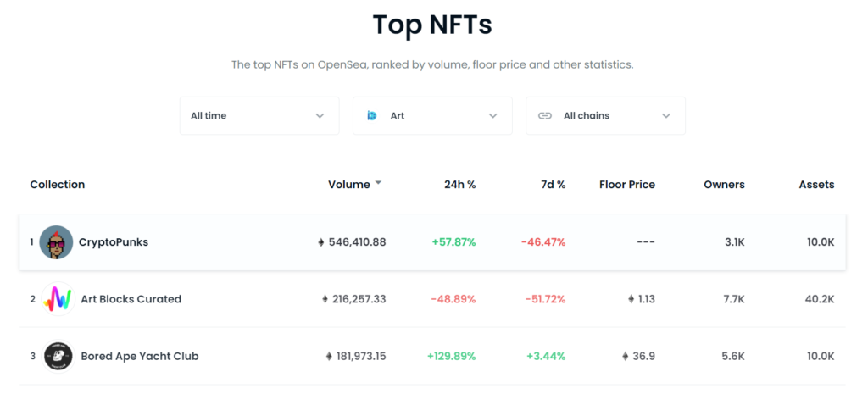Click the Volume sort arrow icon

(x=379, y=183)
